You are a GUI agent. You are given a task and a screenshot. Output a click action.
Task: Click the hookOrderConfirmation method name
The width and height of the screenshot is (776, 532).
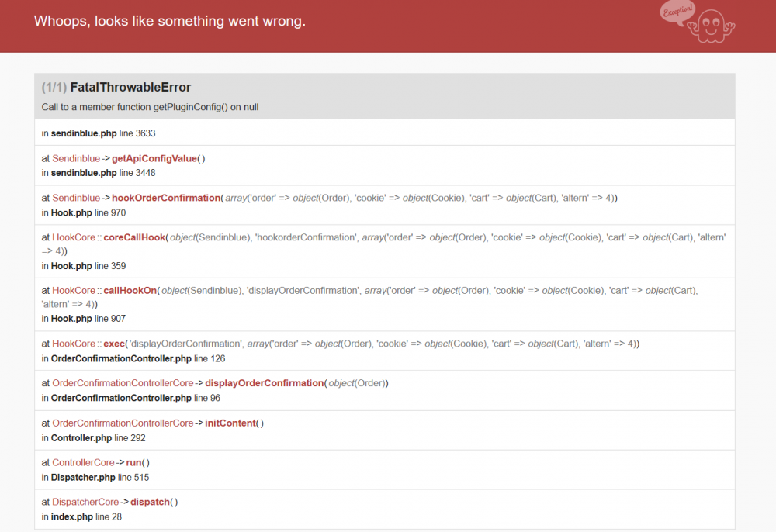pos(166,199)
